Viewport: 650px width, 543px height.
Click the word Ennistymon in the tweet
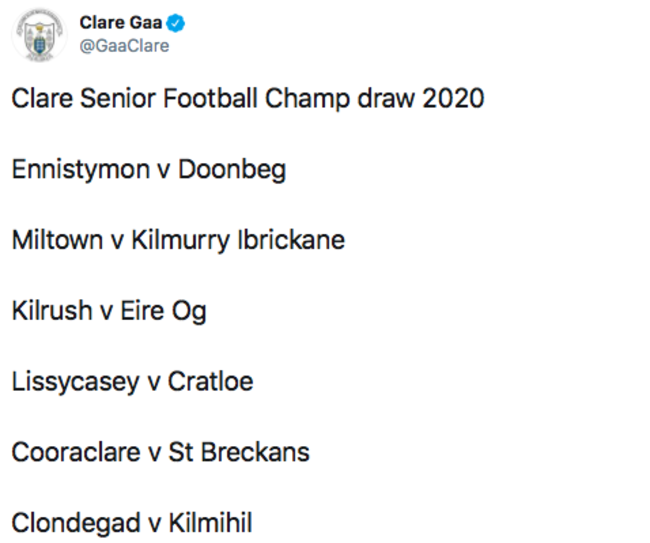(80, 169)
